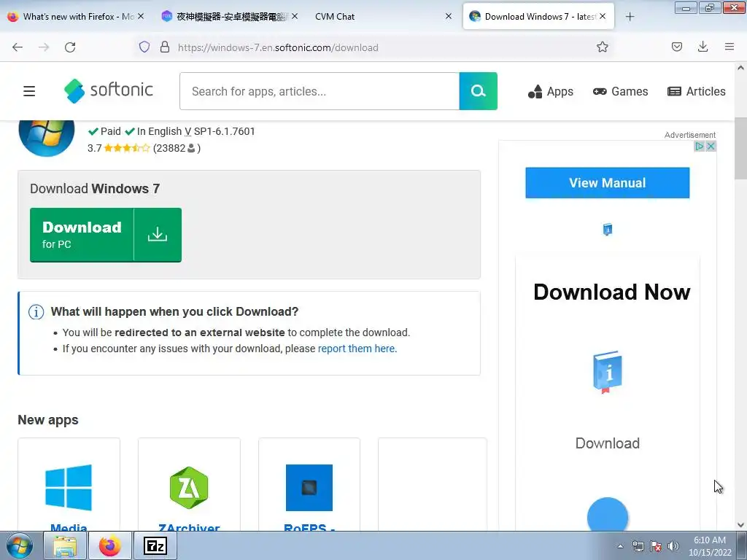Image resolution: width=747 pixels, height=560 pixels.
Task: Click the What will happen info icon
Action: click(36, 312)
